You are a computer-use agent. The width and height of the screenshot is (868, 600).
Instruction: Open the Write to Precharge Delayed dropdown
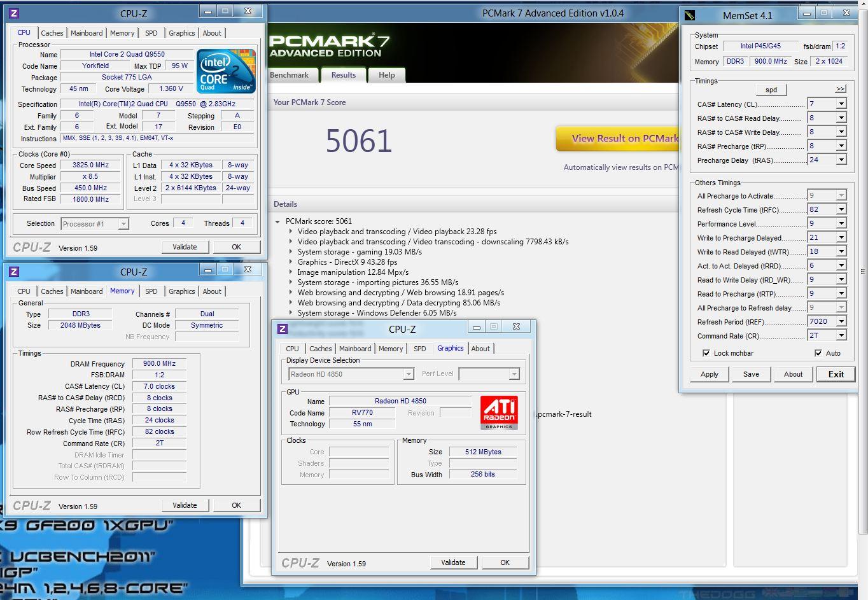(841, 237)
